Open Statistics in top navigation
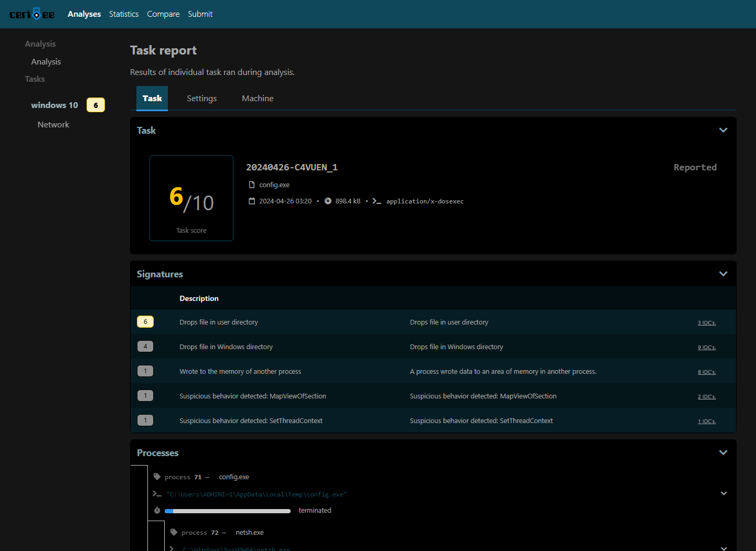This screenshot has height=551, width=756. [124, 14]
